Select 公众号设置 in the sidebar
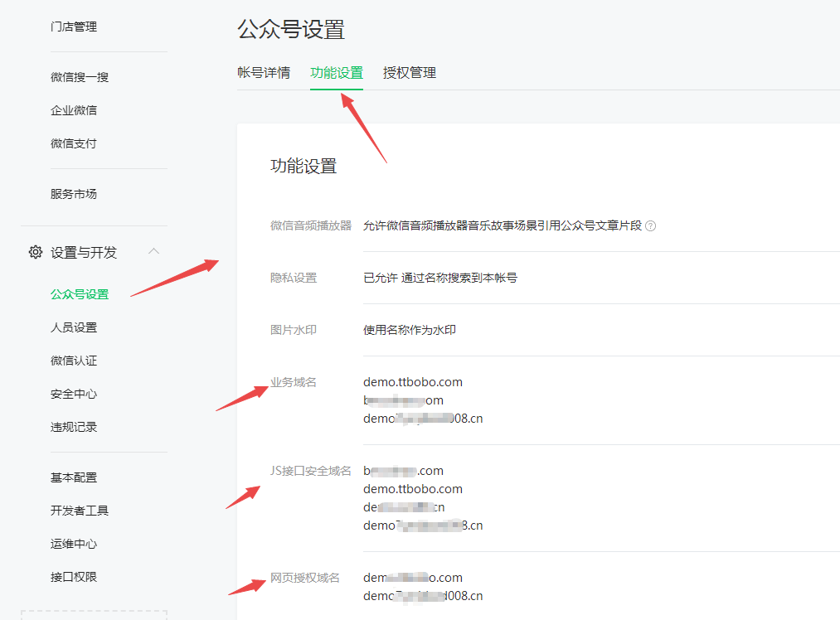The width and height of the screenshot is (840, 620). click(80, 294)
